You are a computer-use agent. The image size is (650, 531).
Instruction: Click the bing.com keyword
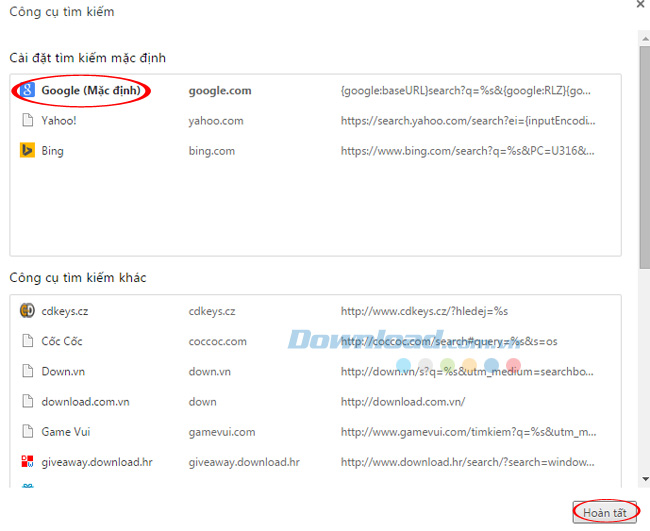pyautogui.click(x=211, y=151)
